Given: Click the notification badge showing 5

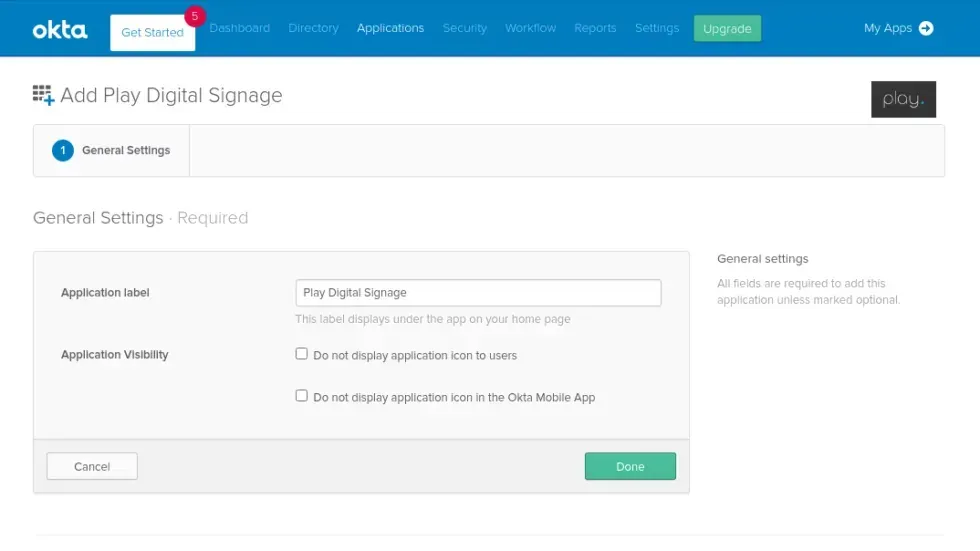Looking at the screenshot, I should 195,16.
